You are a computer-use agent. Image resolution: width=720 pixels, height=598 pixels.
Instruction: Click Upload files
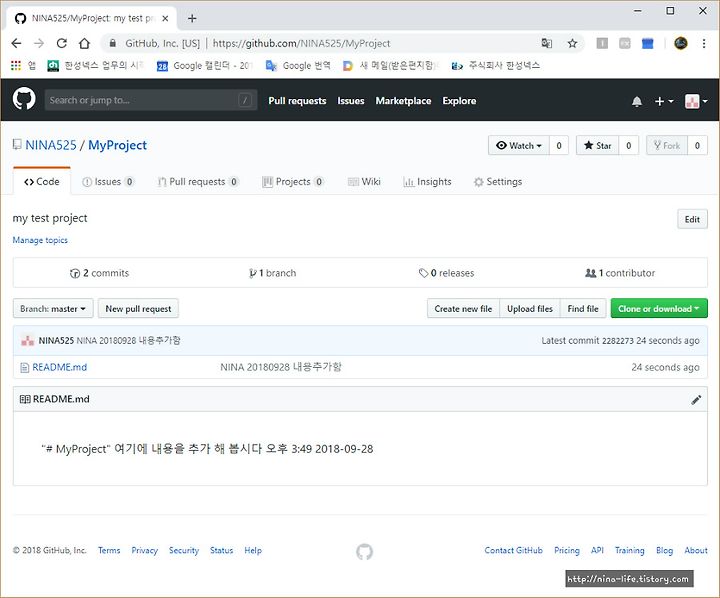[529, 308]
